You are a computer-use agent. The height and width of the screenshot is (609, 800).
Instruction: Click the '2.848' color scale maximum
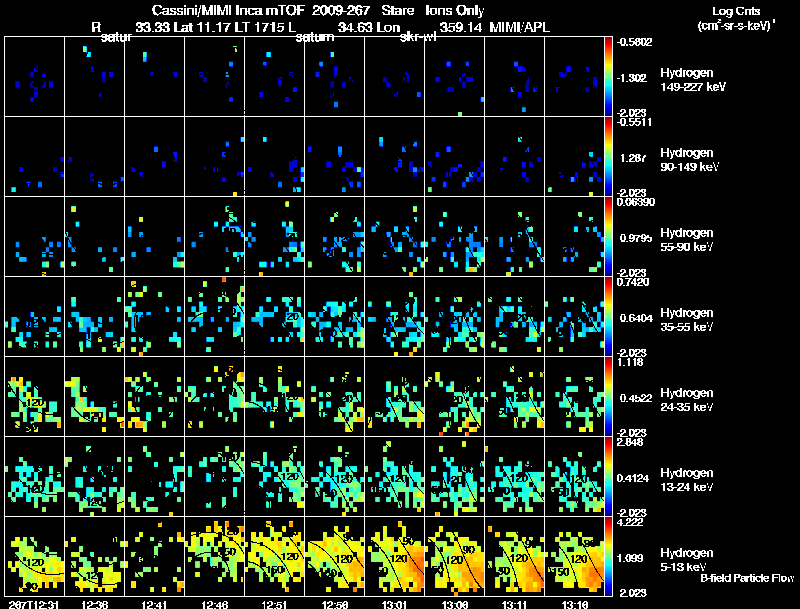coord(630,442)
